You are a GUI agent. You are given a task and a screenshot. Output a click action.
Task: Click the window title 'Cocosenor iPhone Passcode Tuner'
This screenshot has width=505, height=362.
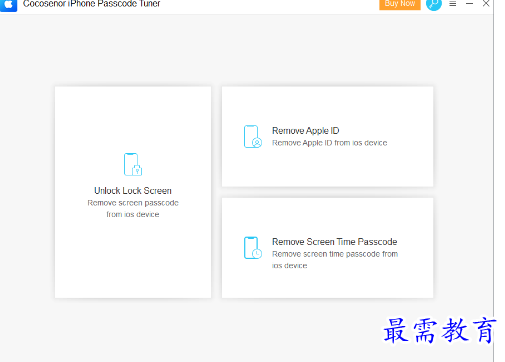(91, 4)
